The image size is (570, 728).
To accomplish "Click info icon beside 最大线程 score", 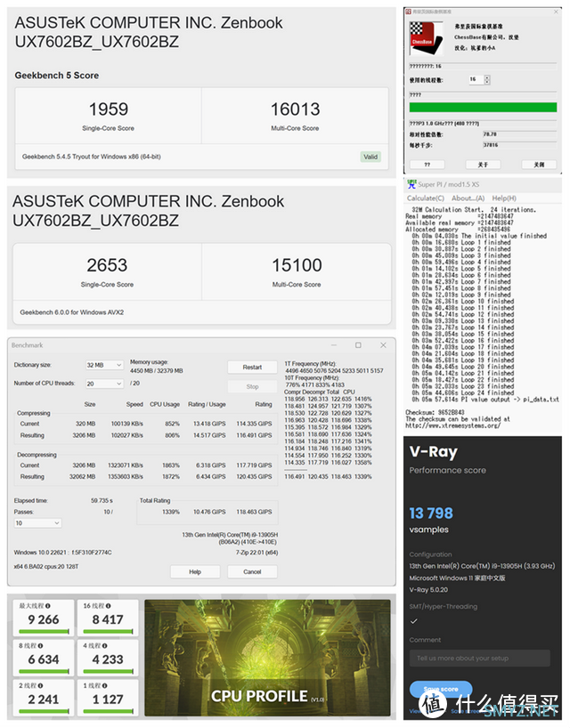I will coord(48,606).
